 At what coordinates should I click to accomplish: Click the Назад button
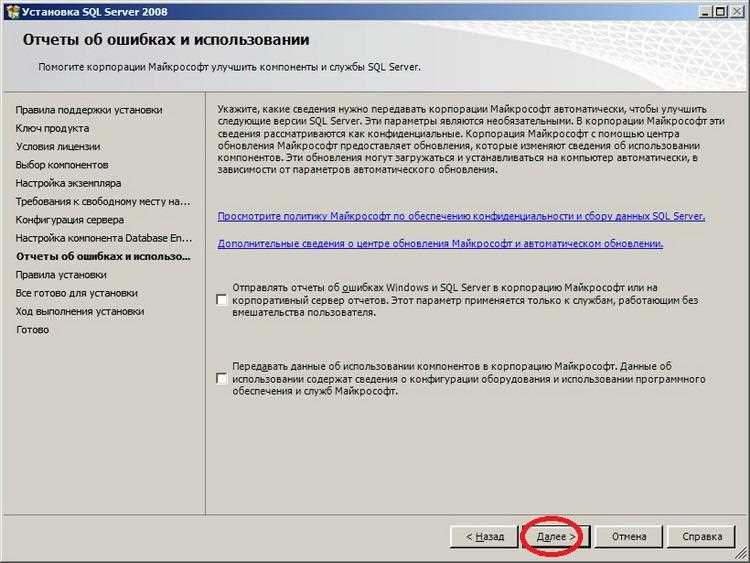(x=485, y=537)
